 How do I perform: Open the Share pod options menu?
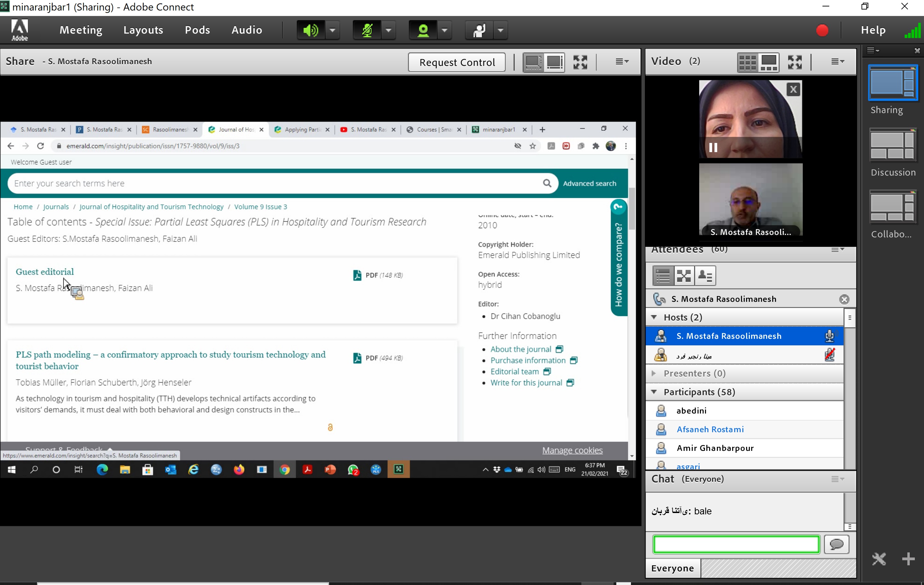point(622,61)
